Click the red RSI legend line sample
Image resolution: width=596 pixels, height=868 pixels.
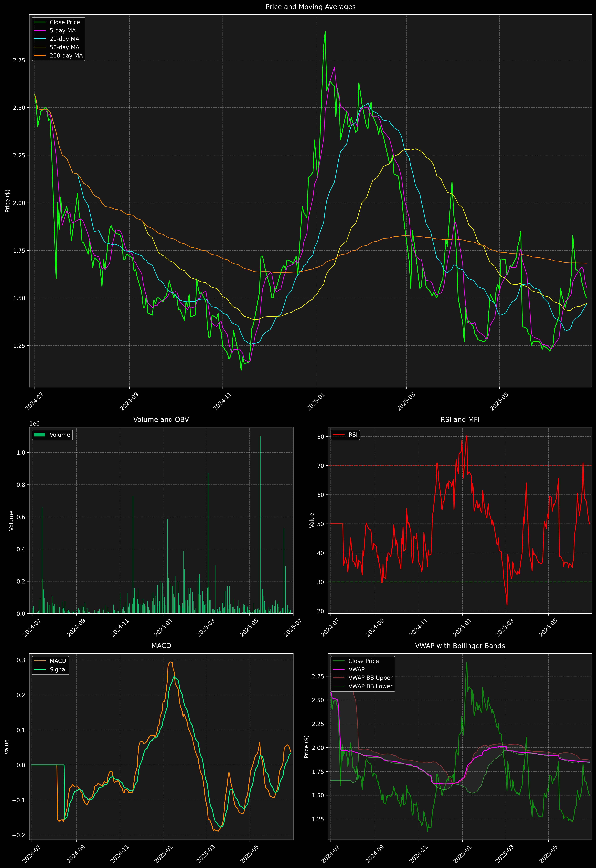338,435
